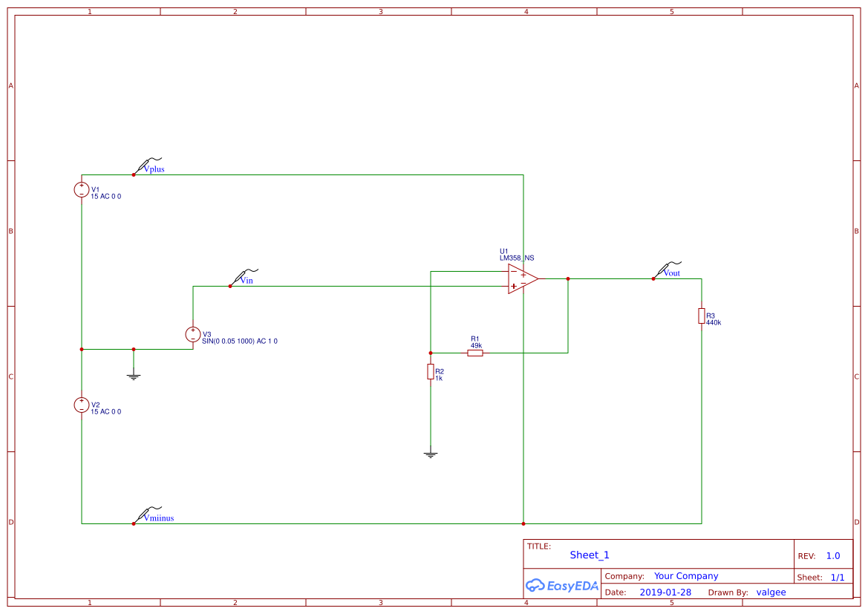
Task: Click the sheet number '1/1'
Action: pos(838,578)
